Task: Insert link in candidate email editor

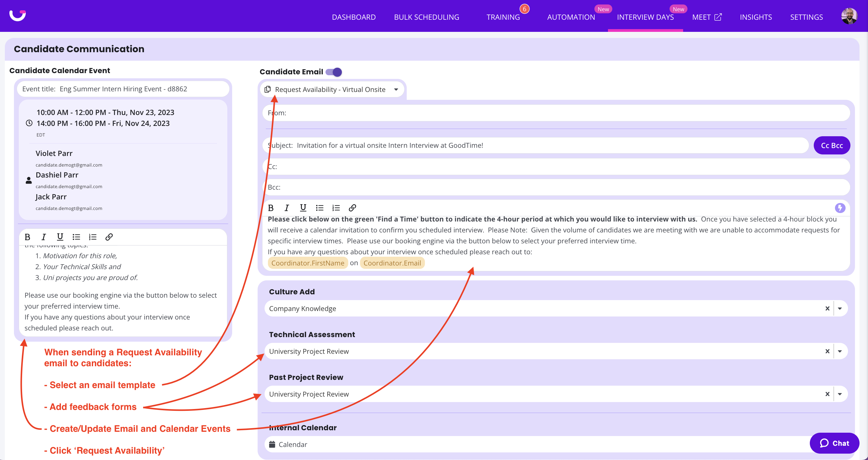Action: 352,208
